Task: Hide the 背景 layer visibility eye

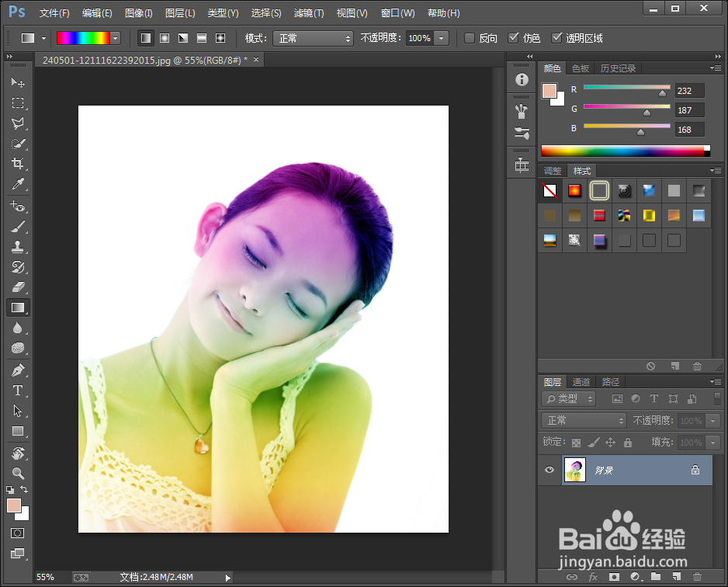Action: [549, 470]
